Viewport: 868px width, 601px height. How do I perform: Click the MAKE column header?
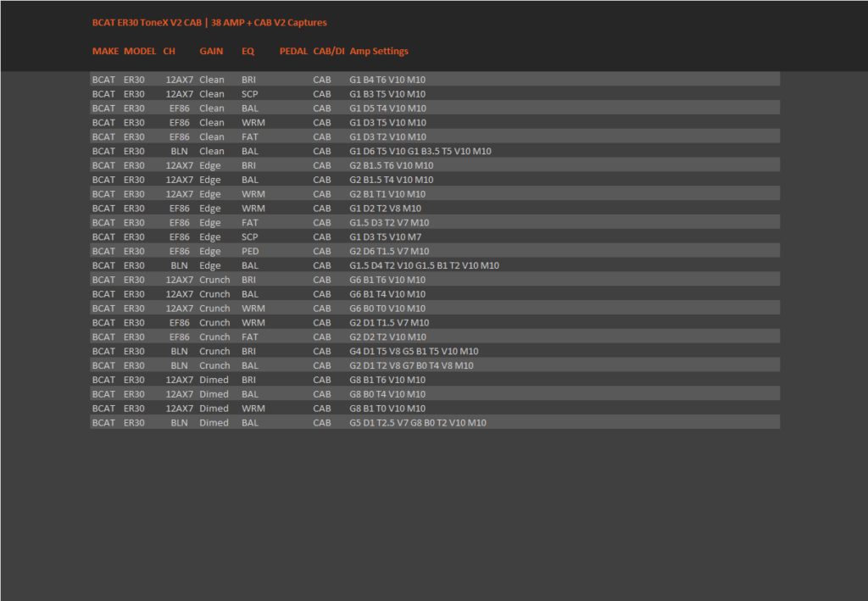(105, 51)
